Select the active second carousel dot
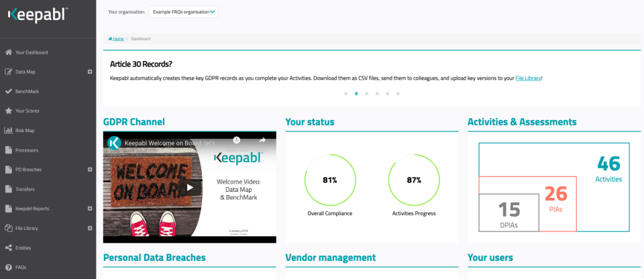 coord(356,94)
